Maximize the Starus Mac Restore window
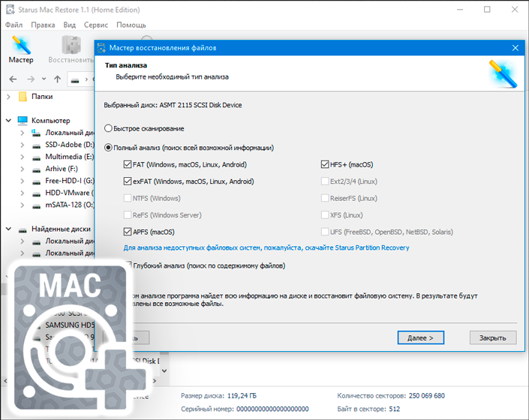Viewport: 529px width, 420px height. [487, 10]
